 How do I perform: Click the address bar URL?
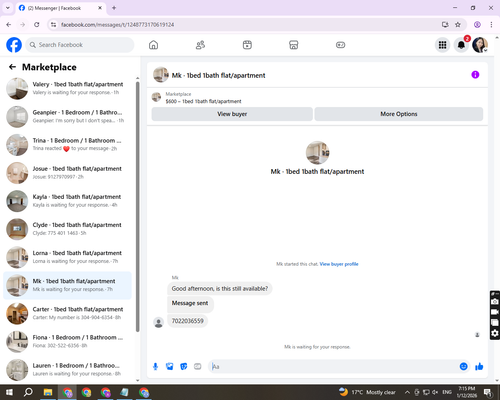point(118,25)
